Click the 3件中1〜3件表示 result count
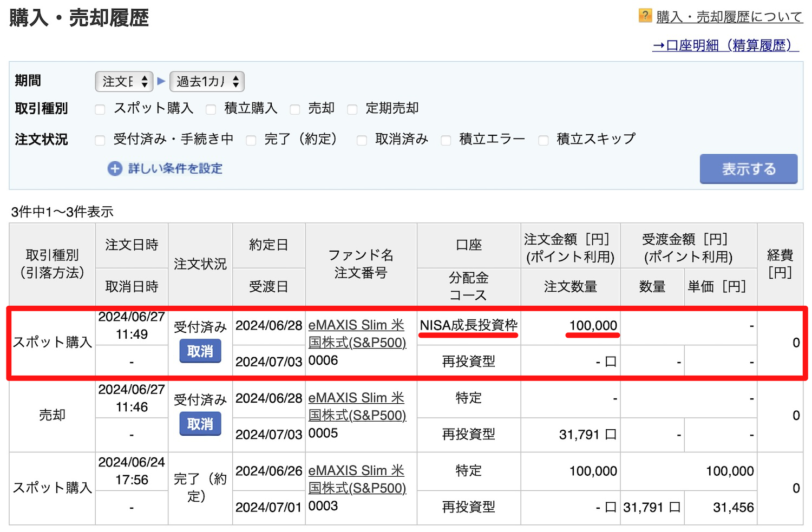 (62, 212)
